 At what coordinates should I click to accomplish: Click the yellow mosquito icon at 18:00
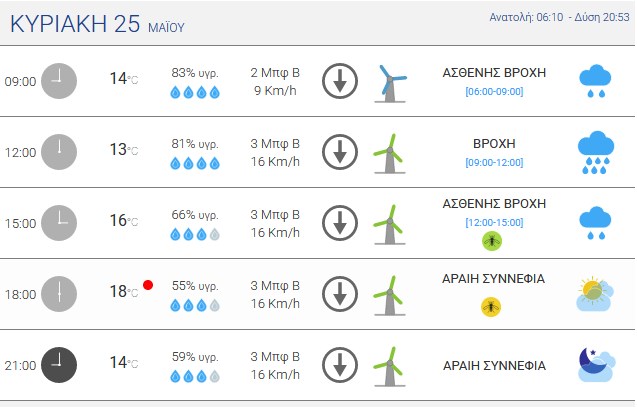491,307
